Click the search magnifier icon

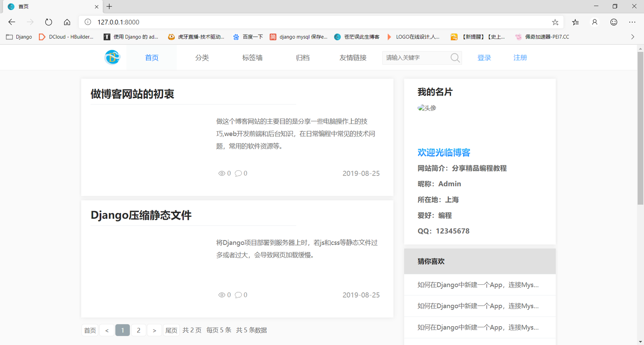(455, 58)
